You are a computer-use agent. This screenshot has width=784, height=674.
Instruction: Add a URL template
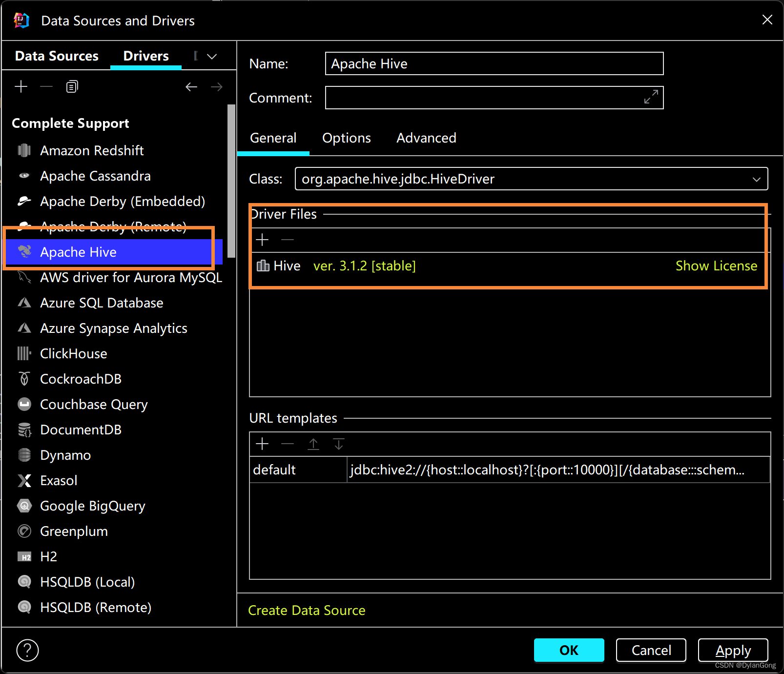click(x=263, y=444)
